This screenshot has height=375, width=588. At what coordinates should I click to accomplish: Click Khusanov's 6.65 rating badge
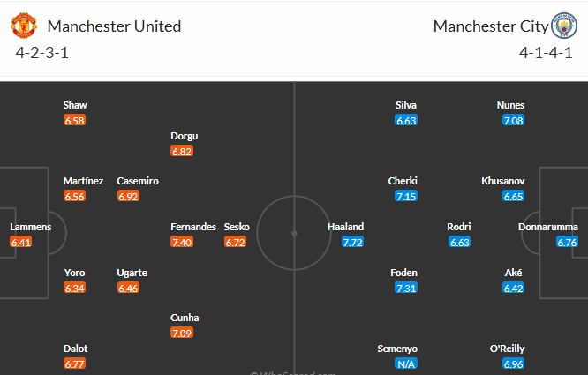513,196
